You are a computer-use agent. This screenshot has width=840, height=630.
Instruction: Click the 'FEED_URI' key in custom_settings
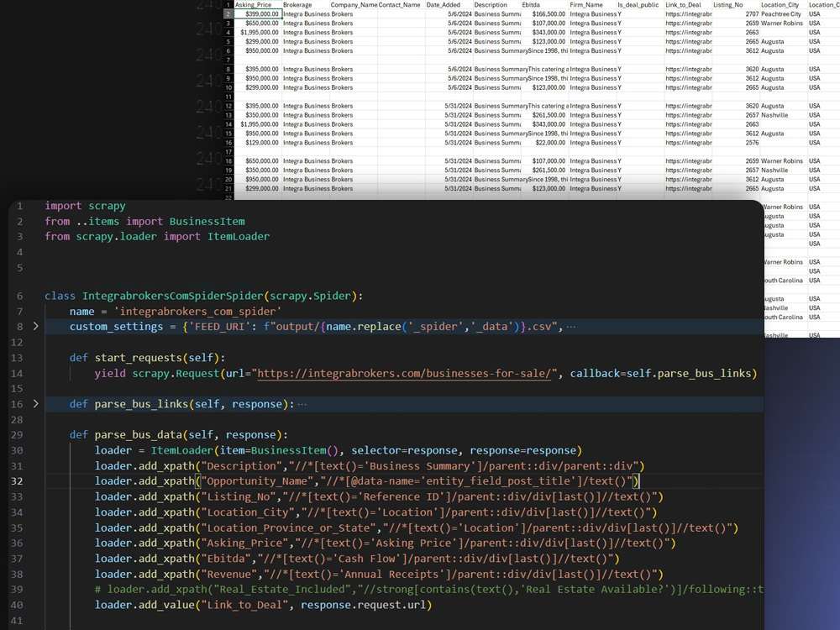click(x=219, y=327)
